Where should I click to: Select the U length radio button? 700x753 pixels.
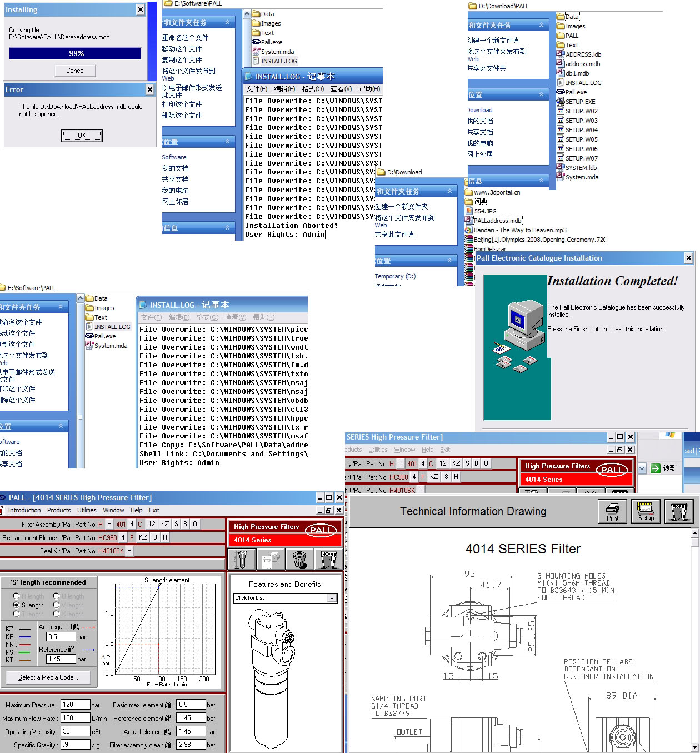point(56,596)
